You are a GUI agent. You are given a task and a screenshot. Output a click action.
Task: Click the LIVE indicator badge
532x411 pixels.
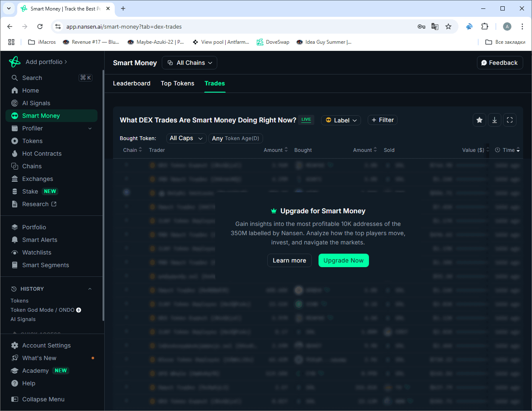pyautogui.click(x=306, y=120)
